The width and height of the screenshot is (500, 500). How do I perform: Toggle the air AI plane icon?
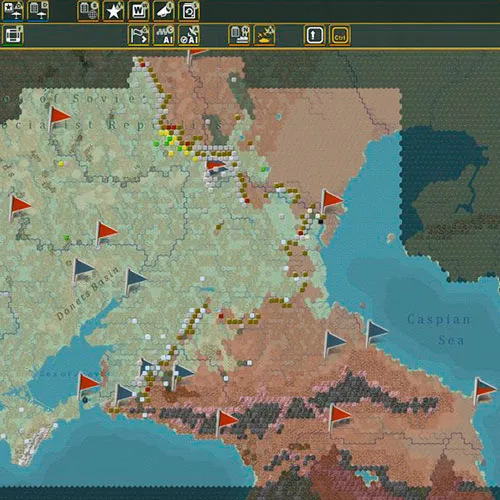[x=189, y=35]
